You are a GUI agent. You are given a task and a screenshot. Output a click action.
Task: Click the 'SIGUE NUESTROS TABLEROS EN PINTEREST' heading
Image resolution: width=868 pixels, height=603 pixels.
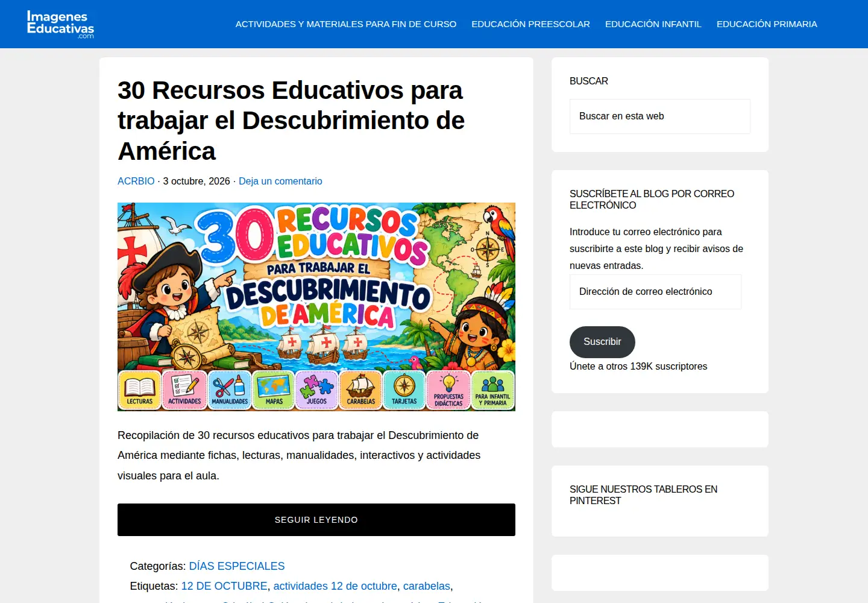click(x=643, y=495)
